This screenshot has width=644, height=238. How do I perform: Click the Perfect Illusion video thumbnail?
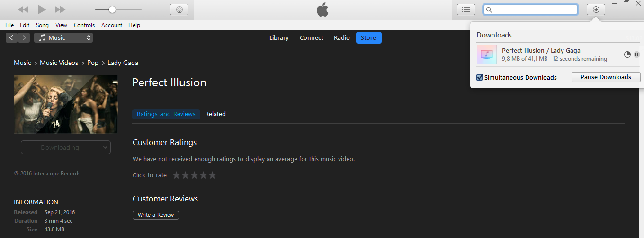(65, 104)
